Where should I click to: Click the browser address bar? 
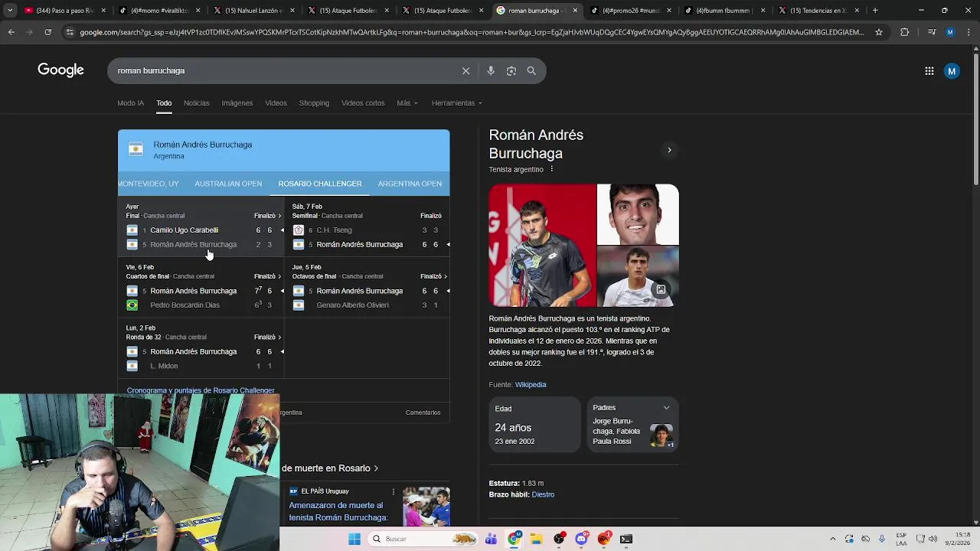coord(471,32)
